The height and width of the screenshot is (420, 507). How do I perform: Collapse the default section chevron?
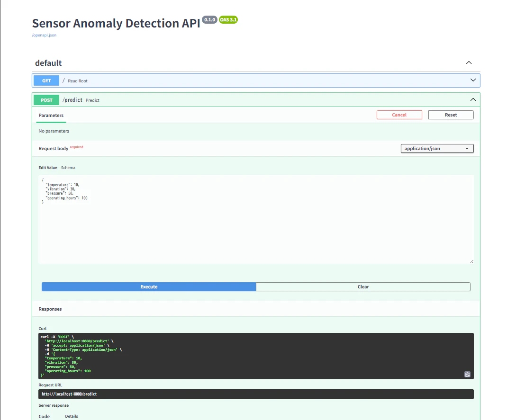tap(469, 63)
